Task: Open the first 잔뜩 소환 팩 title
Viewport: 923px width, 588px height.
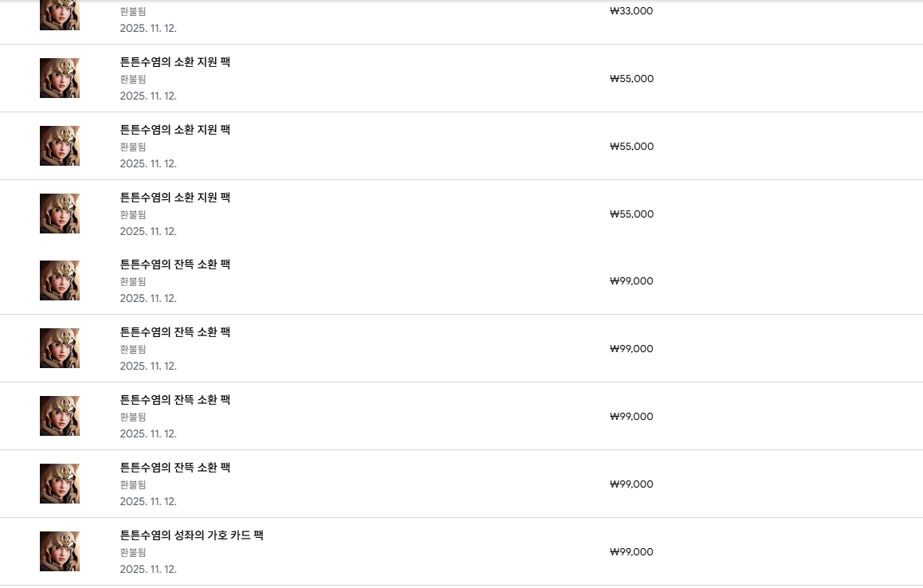Action: point(175,265)
